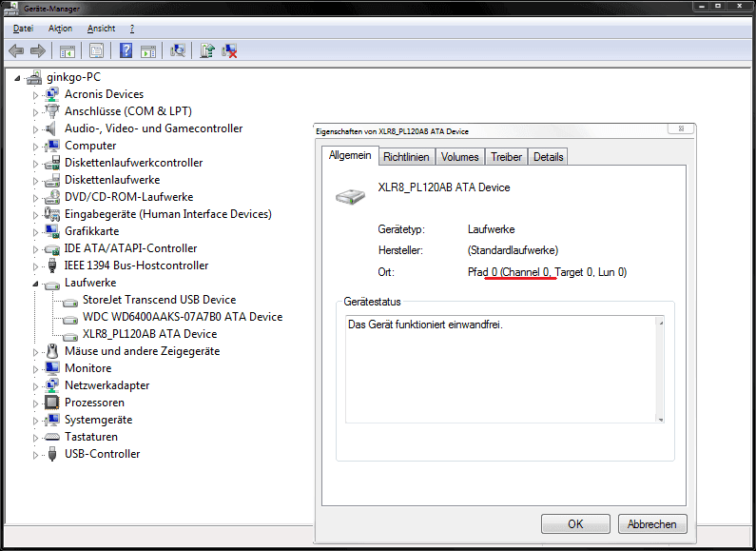Close the Eigenschaften dialog
Screen dimensions: 756x551
point(681,128)
